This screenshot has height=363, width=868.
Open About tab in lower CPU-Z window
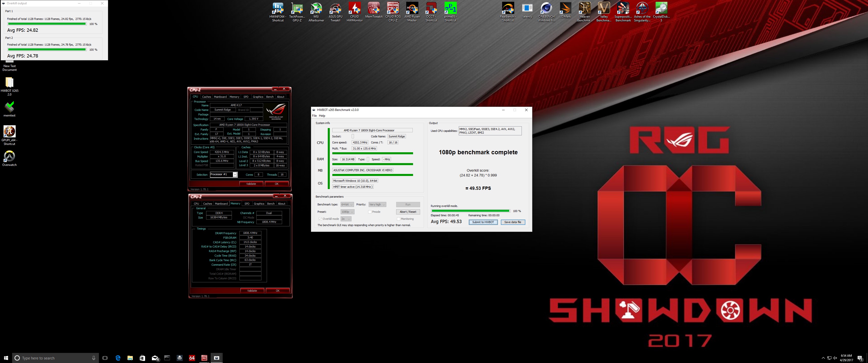(x=282, y=204)
